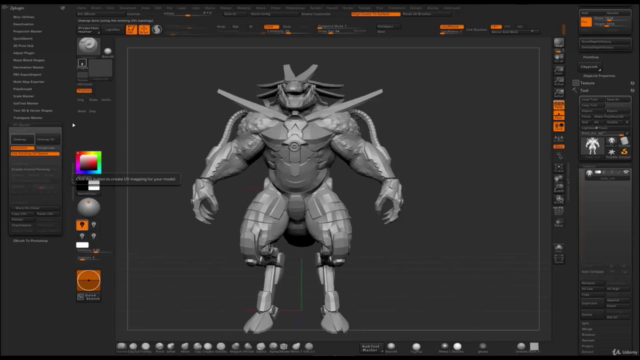Open the Projection Master button
The height and width of the screenshot is (360, 640).
[89, 29]
